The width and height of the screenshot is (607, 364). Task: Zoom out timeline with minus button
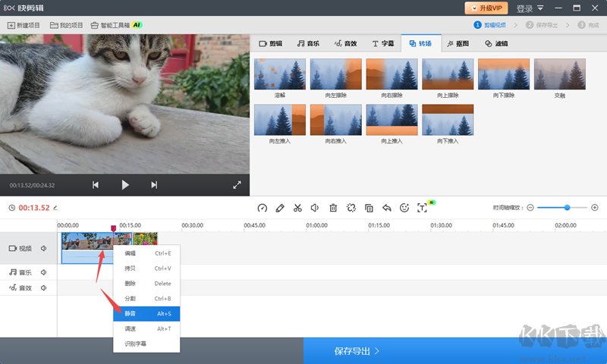[x=530, y=208]
